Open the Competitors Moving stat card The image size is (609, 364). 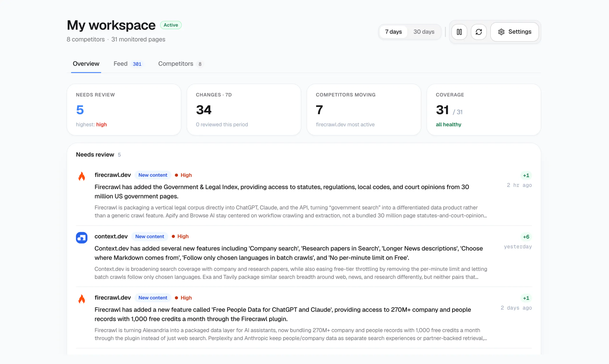(x=364, y=110)
